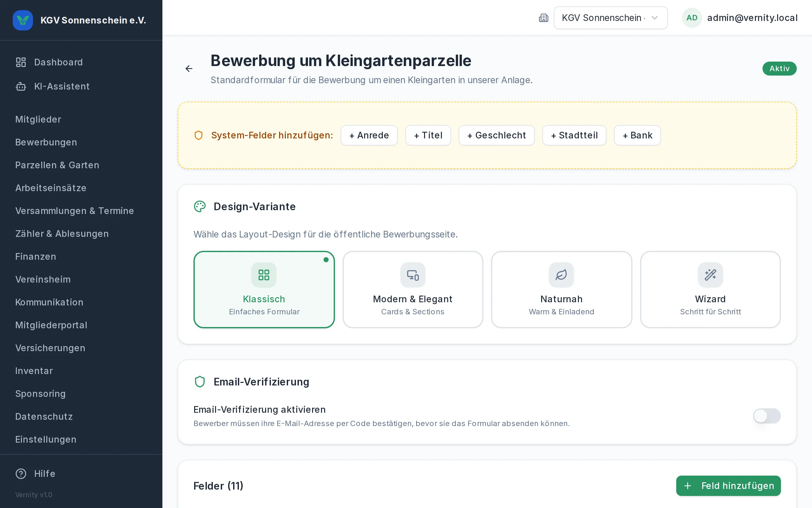Open the KGV Sonnenschein organization dropdown

coord(611,18)
